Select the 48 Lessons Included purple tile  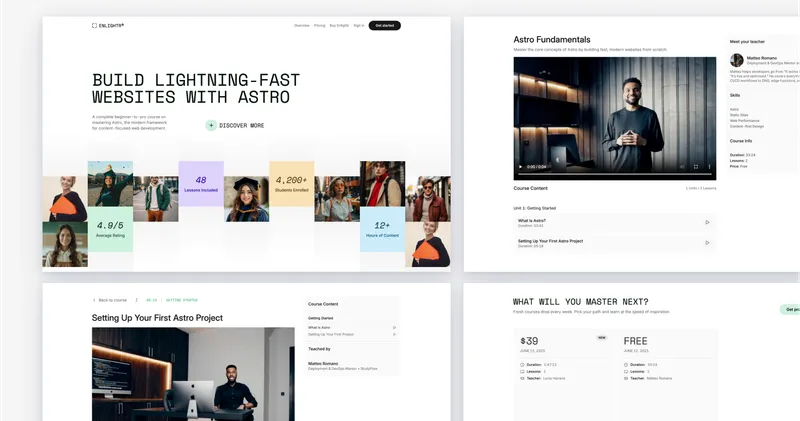point(201,183)
